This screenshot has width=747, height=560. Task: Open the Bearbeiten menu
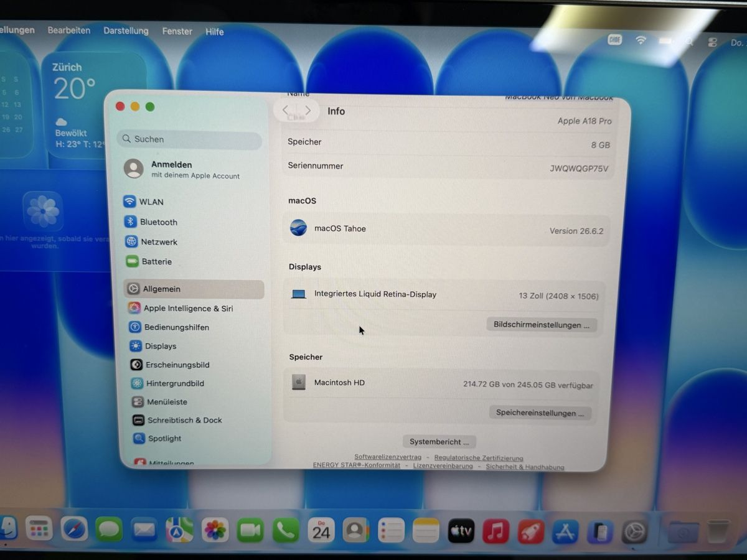[x=68, y=30]
